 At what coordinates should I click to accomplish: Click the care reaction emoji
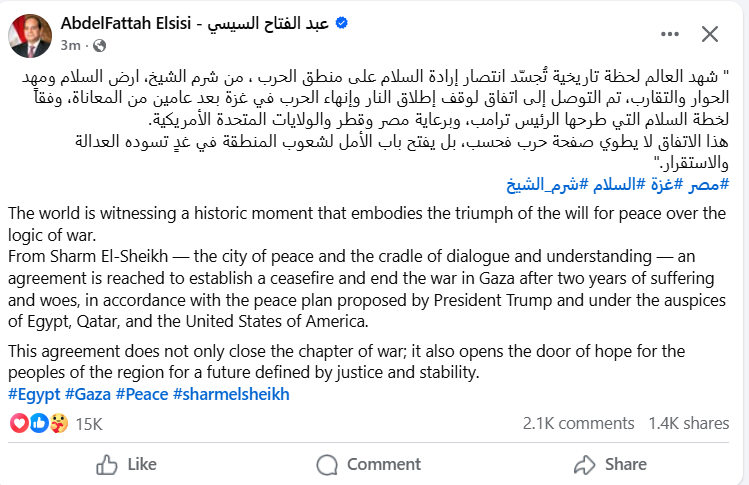coord(58,423)
